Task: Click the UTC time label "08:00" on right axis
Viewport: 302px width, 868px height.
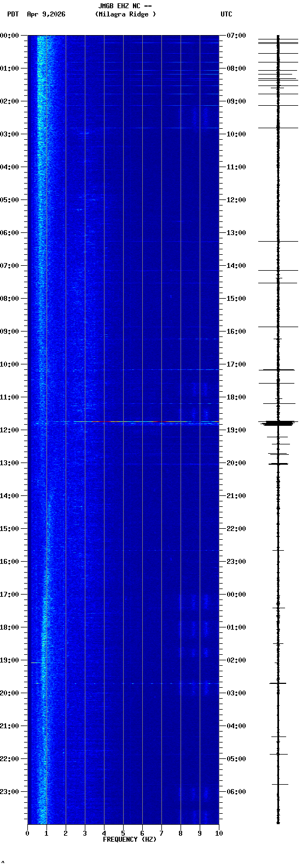Action: pyautogui.click(x=236, y=68)
